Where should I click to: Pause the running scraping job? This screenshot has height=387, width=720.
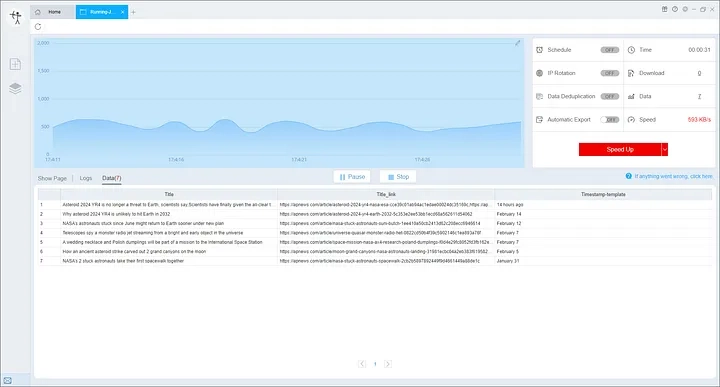tap(352, 177)
